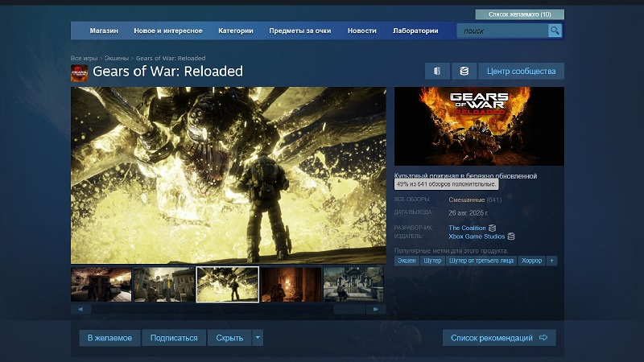644x362 pixels.
Task: Open the Магазин menu item
Action: click(x=104, y=31)
